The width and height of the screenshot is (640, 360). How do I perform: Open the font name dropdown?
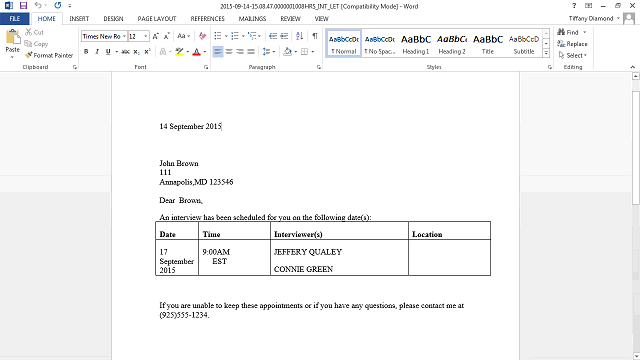click(124, 36)
